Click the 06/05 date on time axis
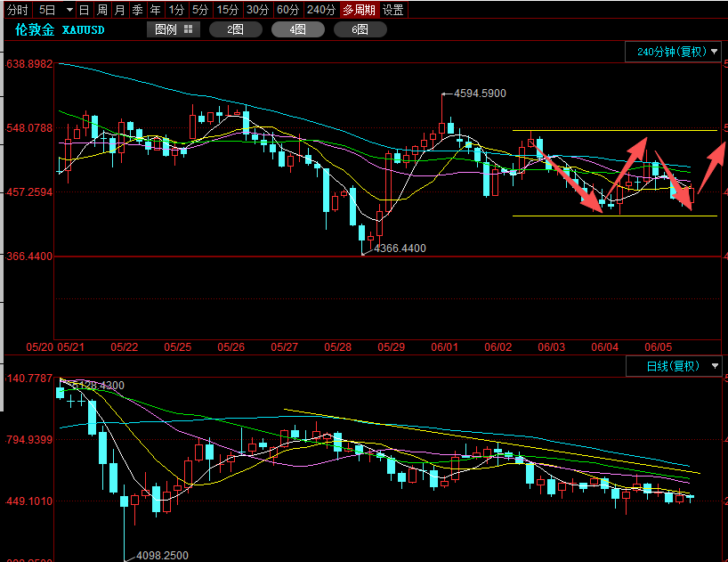Image resolution: width=728 pixels, height=562 pixels. tap(658, 347)
